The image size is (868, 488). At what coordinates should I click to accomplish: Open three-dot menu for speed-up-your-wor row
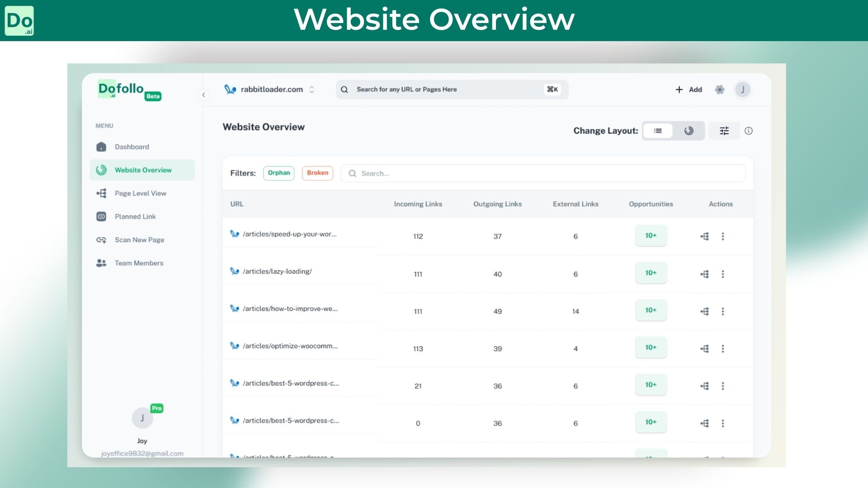pos(723,236)
